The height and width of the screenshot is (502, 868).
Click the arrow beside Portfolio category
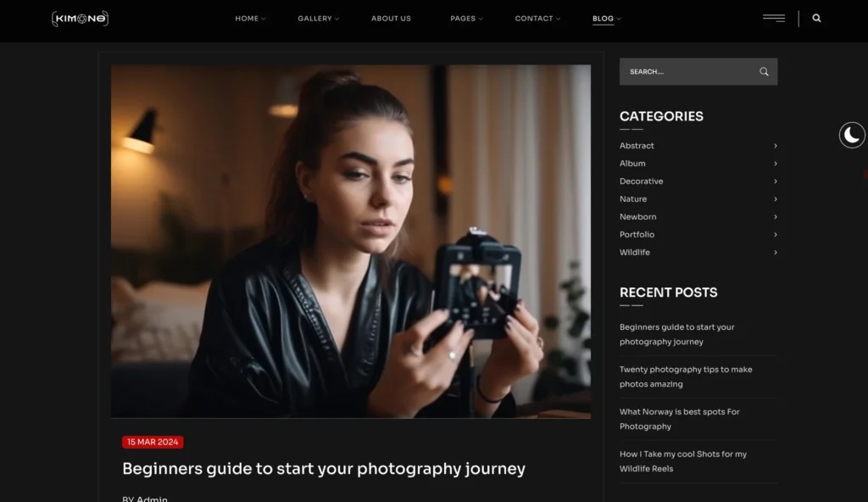click(x=775, y=235)
